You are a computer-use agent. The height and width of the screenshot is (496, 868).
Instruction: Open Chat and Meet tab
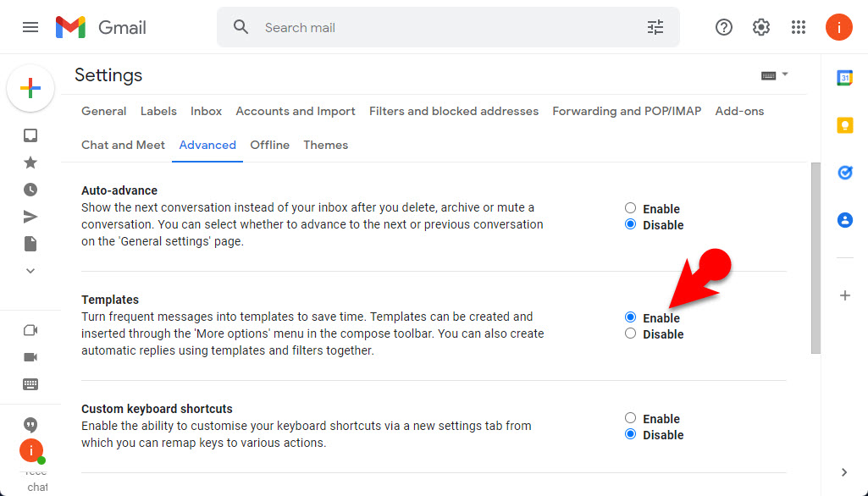click(x=123, y=145)
